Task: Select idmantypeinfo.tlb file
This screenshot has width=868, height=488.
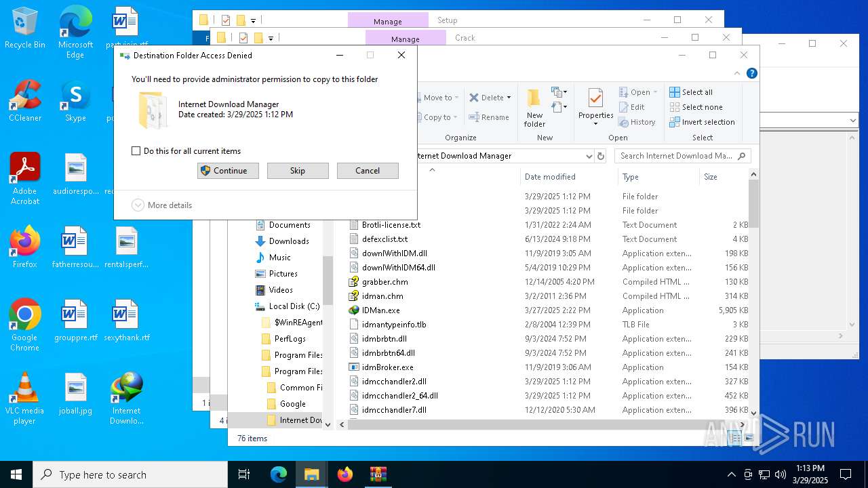Action: [x=393, y=325]
